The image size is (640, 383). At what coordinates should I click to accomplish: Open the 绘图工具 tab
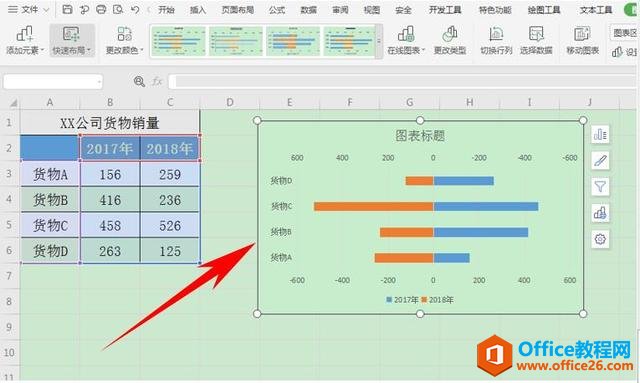tap(544, 10)
